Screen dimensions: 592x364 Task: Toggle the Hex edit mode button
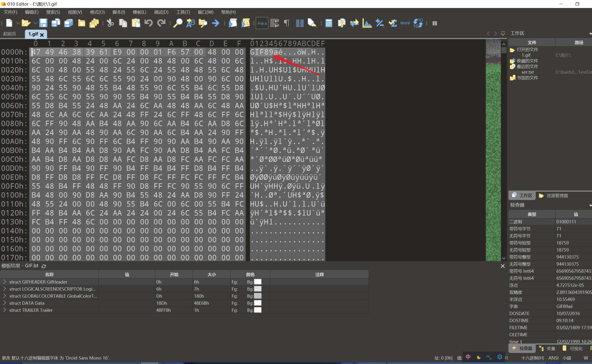pyautogui.click(x=262, y=23)
